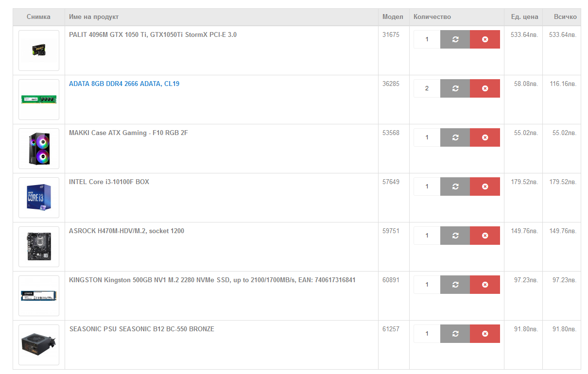Click the 'Снимка' column header
The image size is (588, 374).
[x=38, y=17]
